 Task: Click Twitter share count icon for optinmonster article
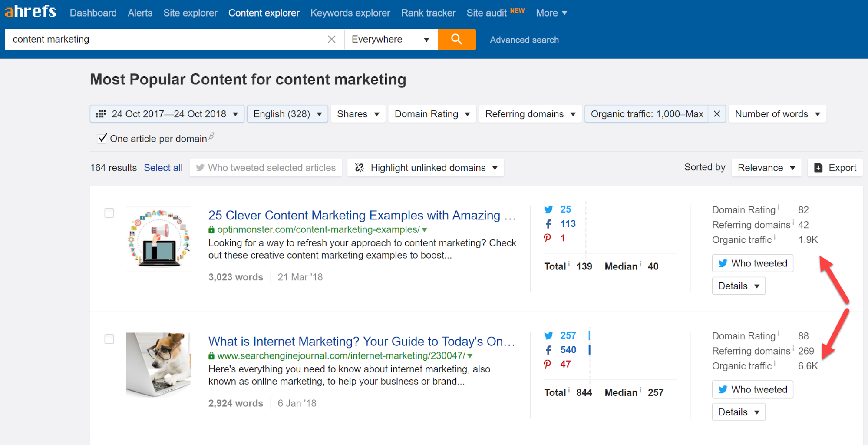(548, 209)
